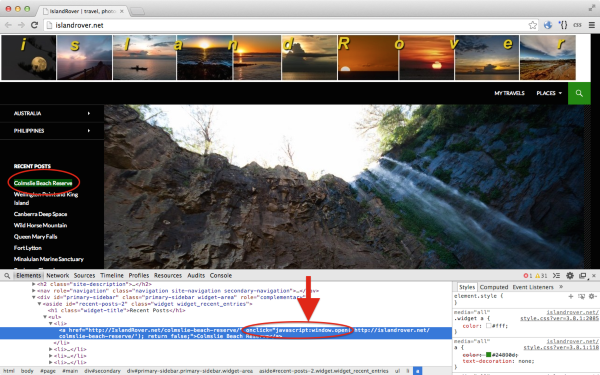Show the red error count in DevTools
The width and height of the screenshot is (600, 375).
click(528, 276)
